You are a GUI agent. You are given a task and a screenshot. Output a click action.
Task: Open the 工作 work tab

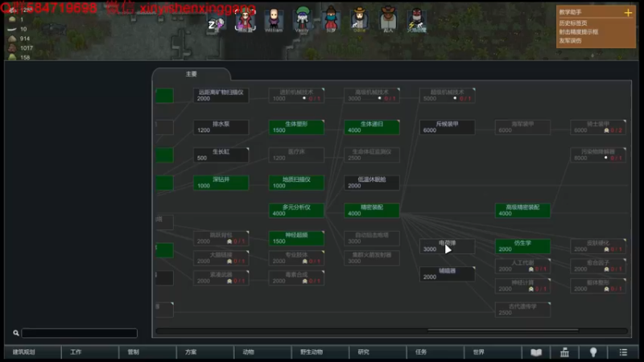coord(90,352)
